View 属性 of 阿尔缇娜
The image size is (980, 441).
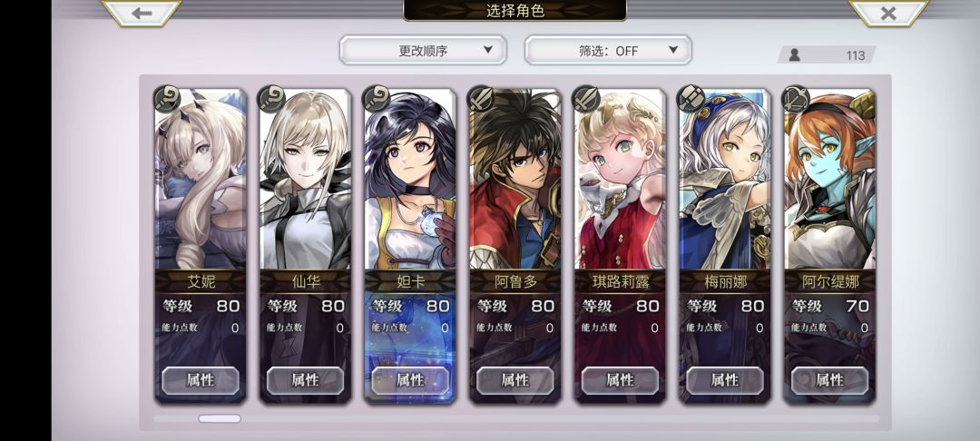click(x=830, y=380)
